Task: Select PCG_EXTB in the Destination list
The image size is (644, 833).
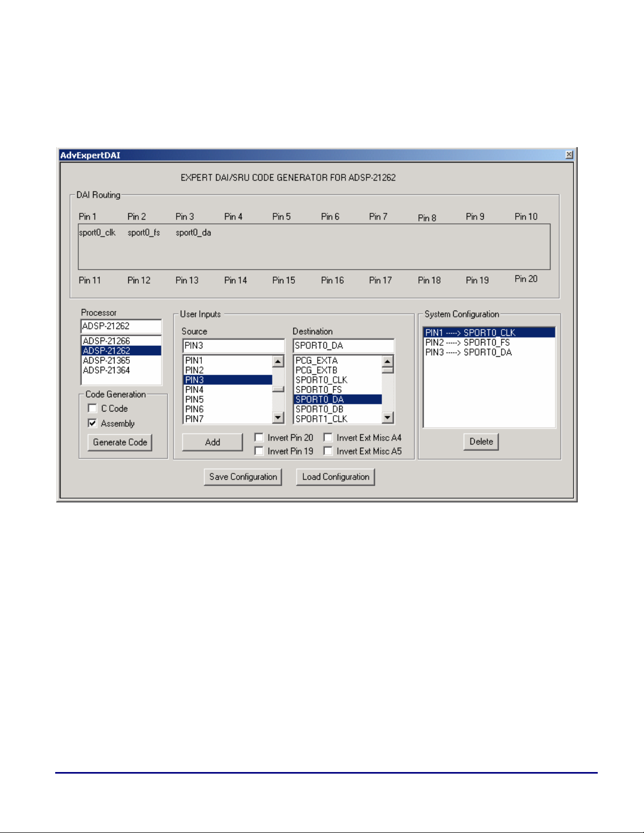Action: 338,370
